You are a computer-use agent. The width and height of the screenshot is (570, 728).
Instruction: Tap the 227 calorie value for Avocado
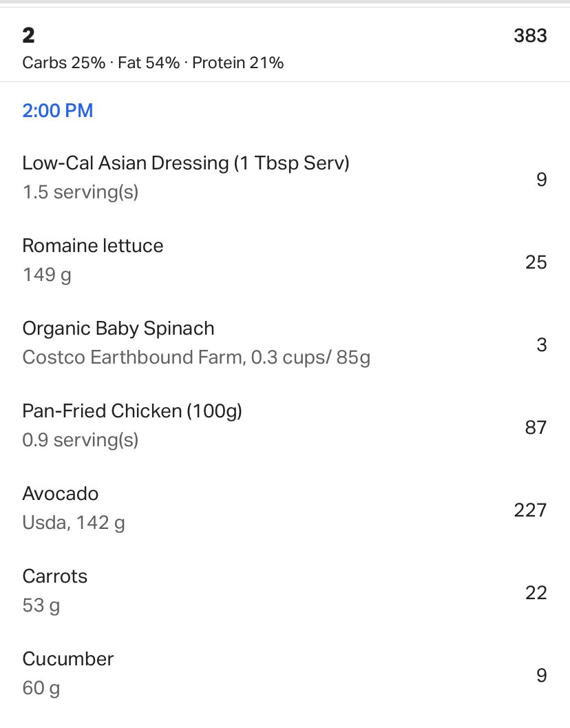pyautogui.click(x=530, y=510)
